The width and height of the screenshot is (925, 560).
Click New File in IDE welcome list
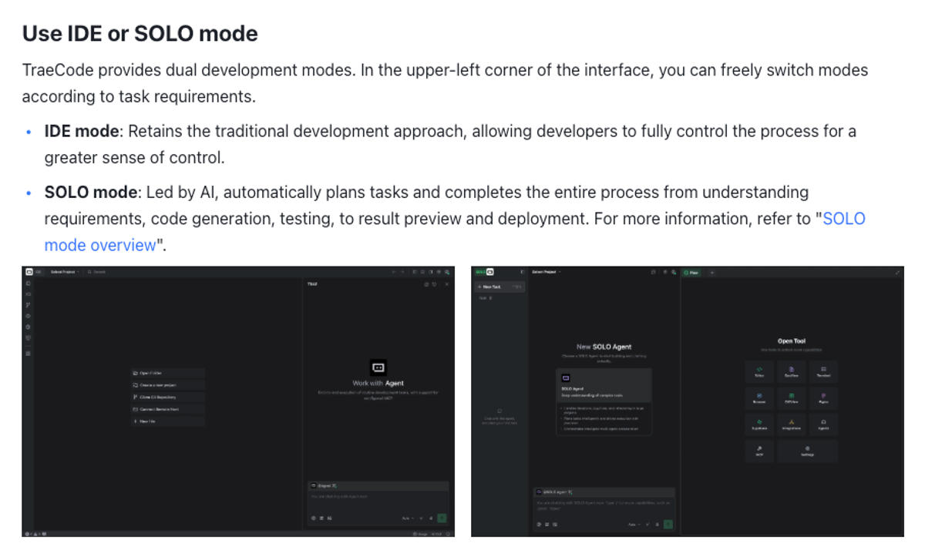pyautogui.click(x=167, y=421)
